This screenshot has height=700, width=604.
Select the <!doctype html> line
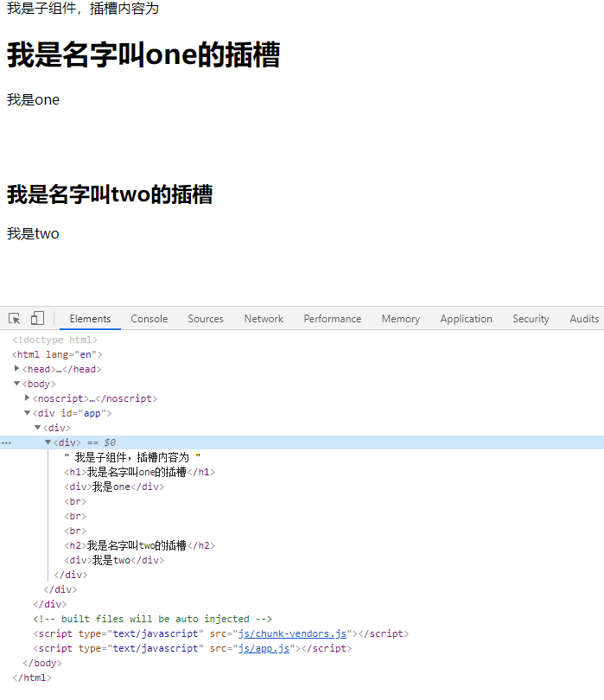tap(54, 340)
